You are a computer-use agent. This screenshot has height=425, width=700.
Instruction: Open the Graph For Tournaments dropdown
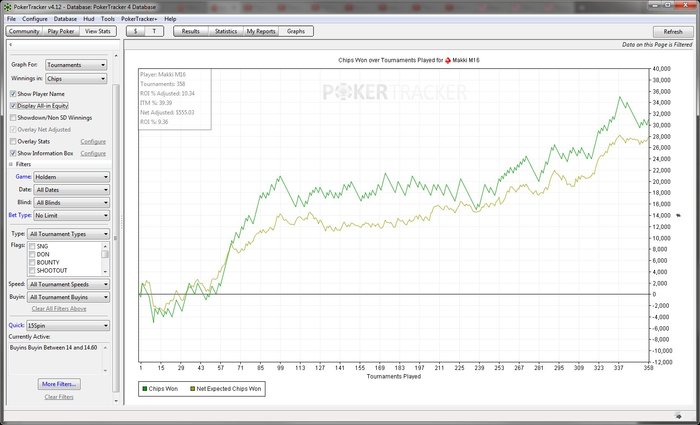tap(76, 65)
